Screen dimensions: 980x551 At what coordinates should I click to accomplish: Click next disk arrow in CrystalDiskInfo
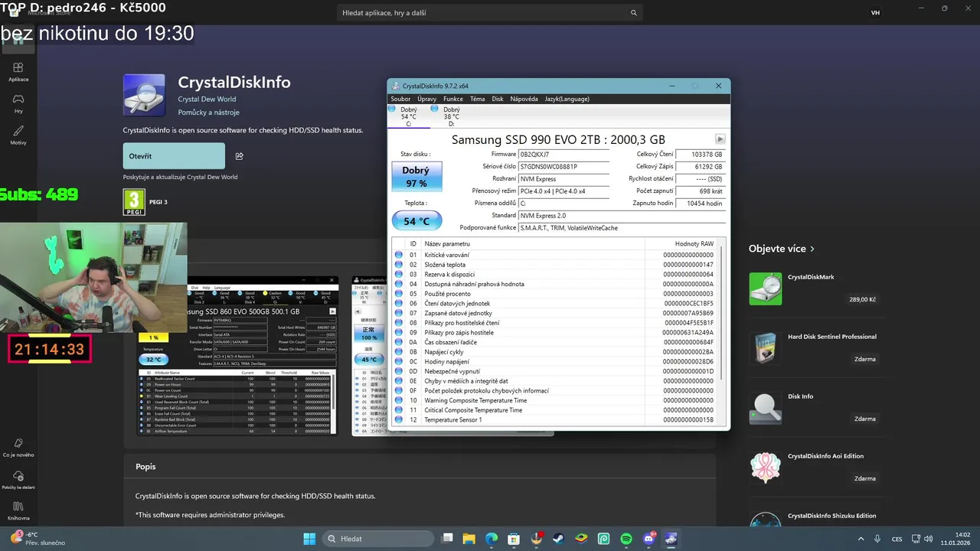click(x=720, y=139)
